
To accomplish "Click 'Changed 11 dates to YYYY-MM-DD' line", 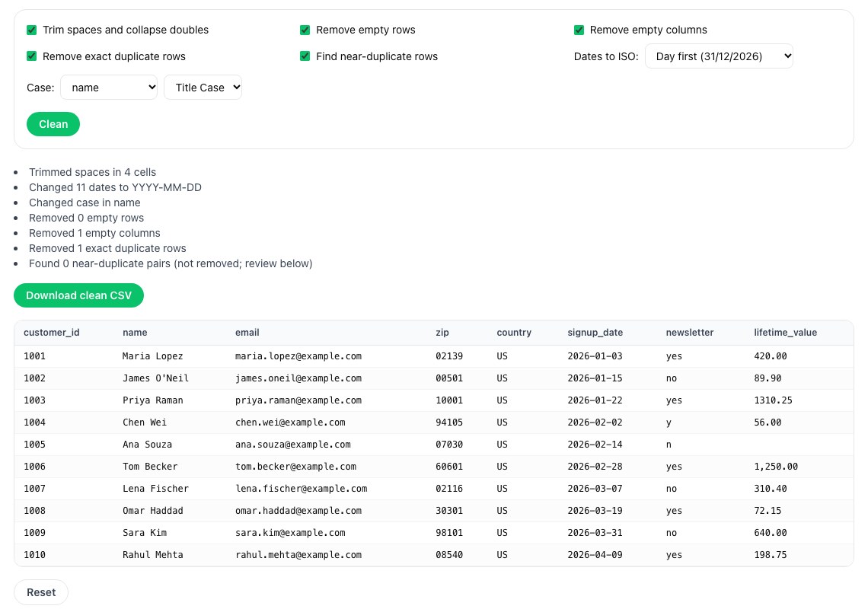I will pyautogui.click(x=115, y=188).
